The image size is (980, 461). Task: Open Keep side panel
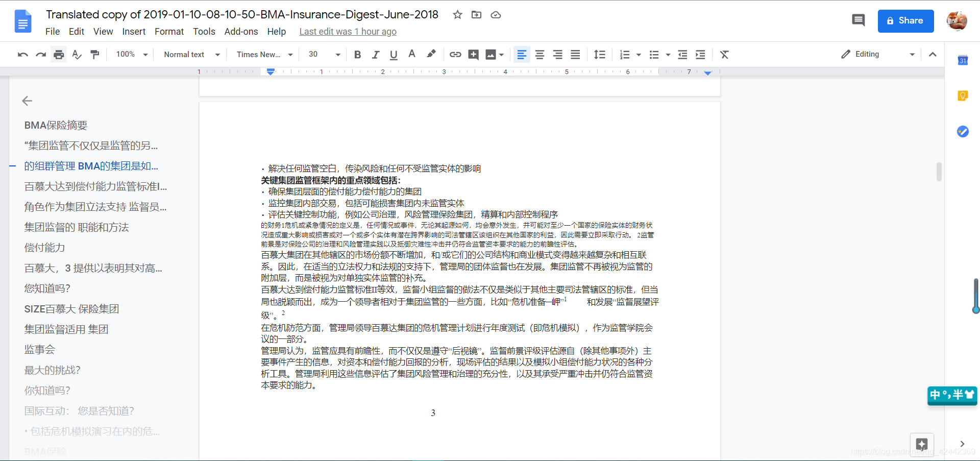[963, 95]
